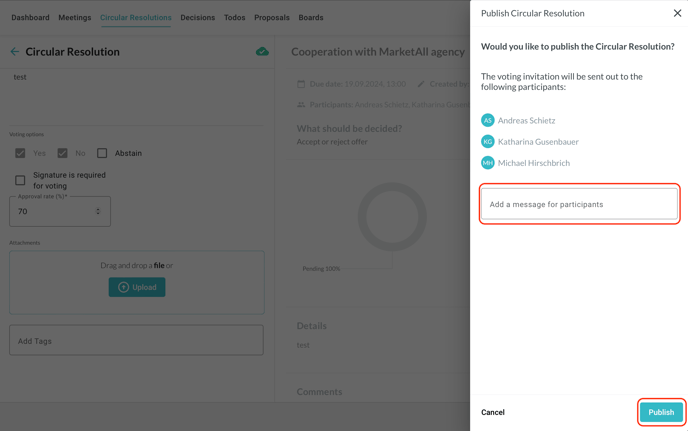Toggle the Yes voting option checkbox
Image resolution: width=688 pixels, height=431 pixels.
20,153
